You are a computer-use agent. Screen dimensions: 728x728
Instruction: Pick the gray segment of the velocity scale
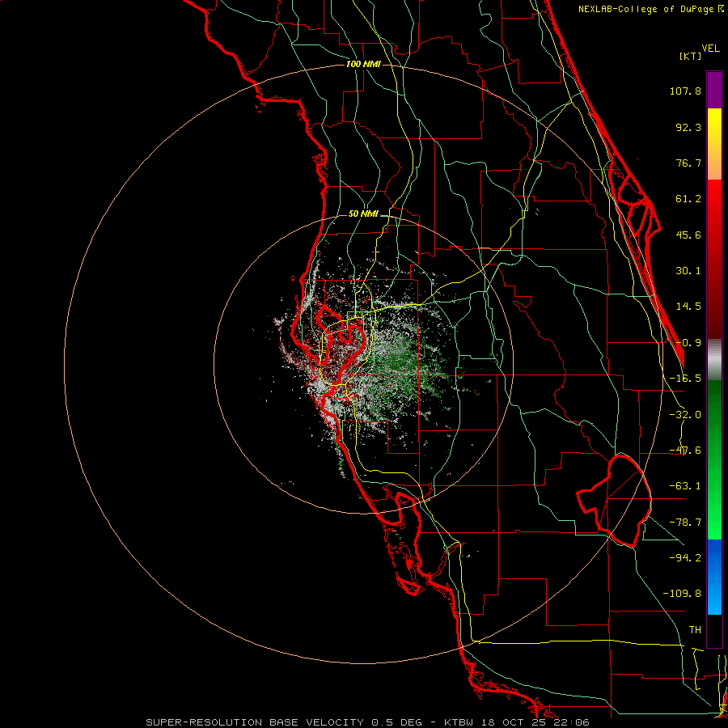pos(714,359)
